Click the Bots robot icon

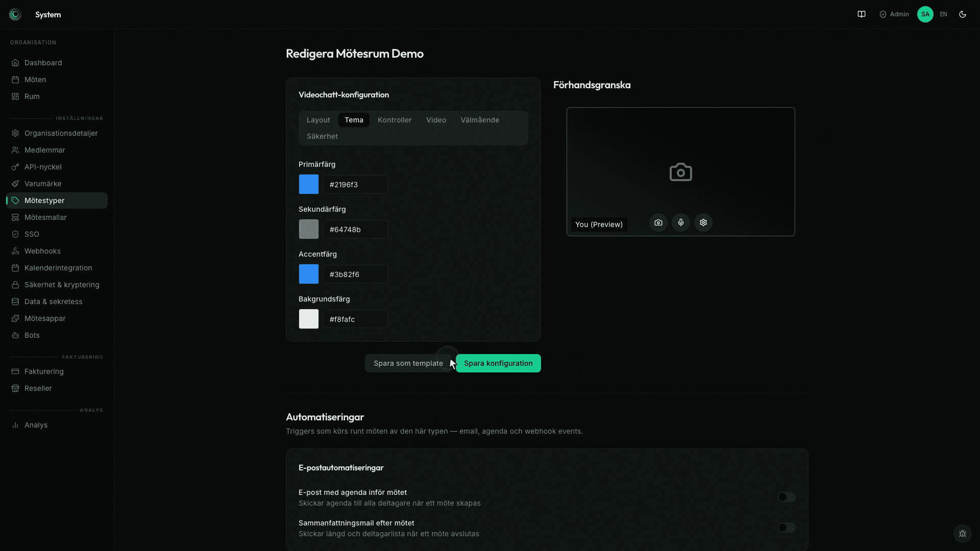(15, 335)
